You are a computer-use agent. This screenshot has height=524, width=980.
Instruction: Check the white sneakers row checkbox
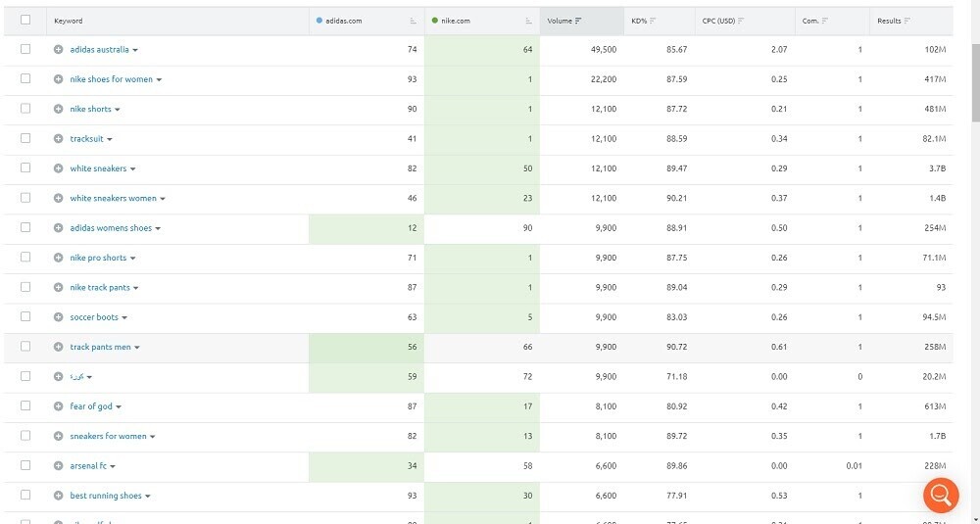pos(25,168)
